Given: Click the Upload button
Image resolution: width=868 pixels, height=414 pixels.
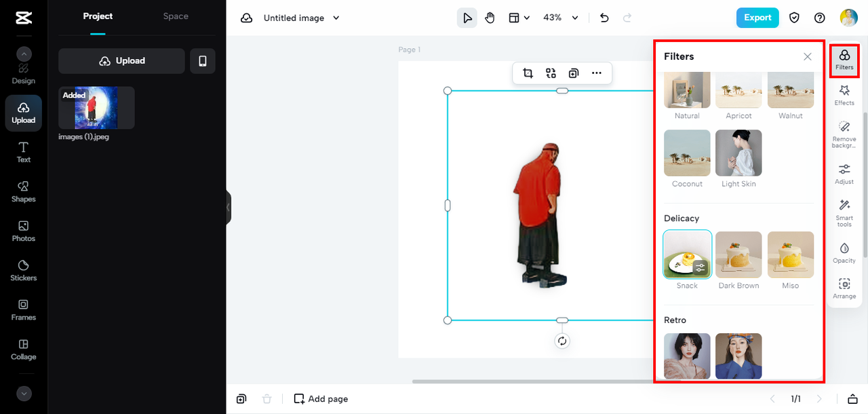Looking at the screenshot, I should pyautogui.click(x=121, y=61).
